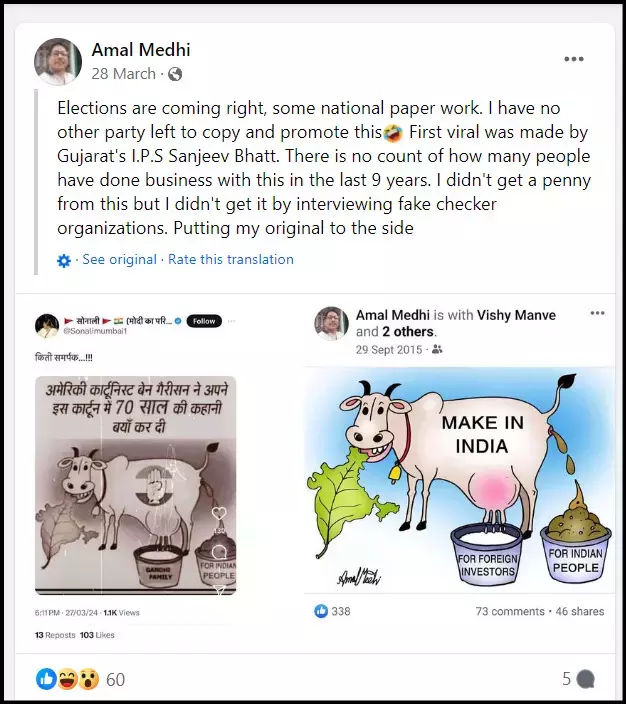Click Rate this translation link
The height and width of the screenshot is (704, 626).
[x=231, y=260]
